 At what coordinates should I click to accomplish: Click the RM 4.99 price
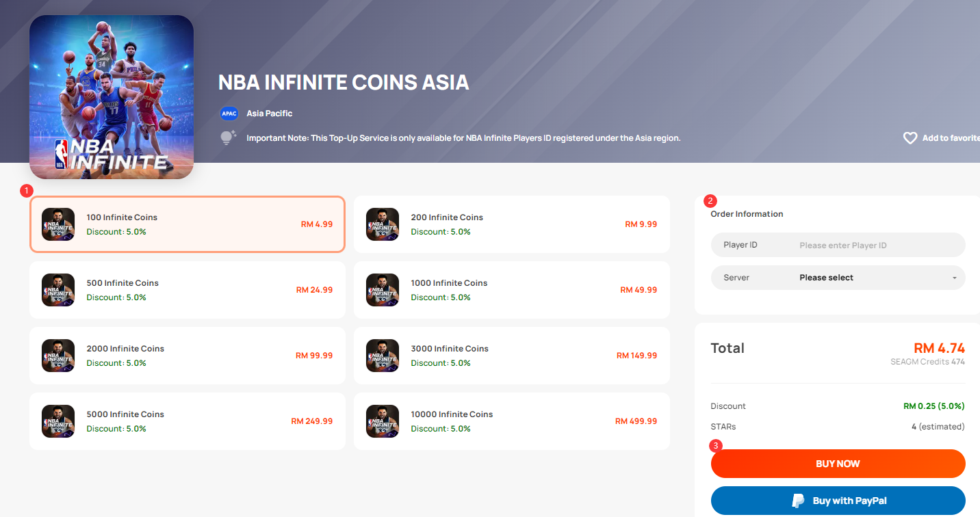(317, 224)
